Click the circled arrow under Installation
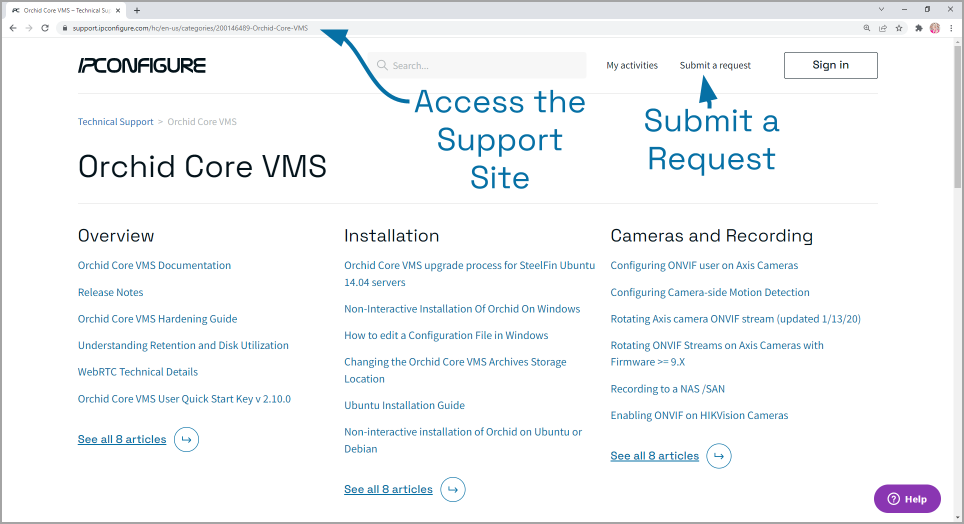Viewport: 964px width, 524px height. [x=453, y=489]
